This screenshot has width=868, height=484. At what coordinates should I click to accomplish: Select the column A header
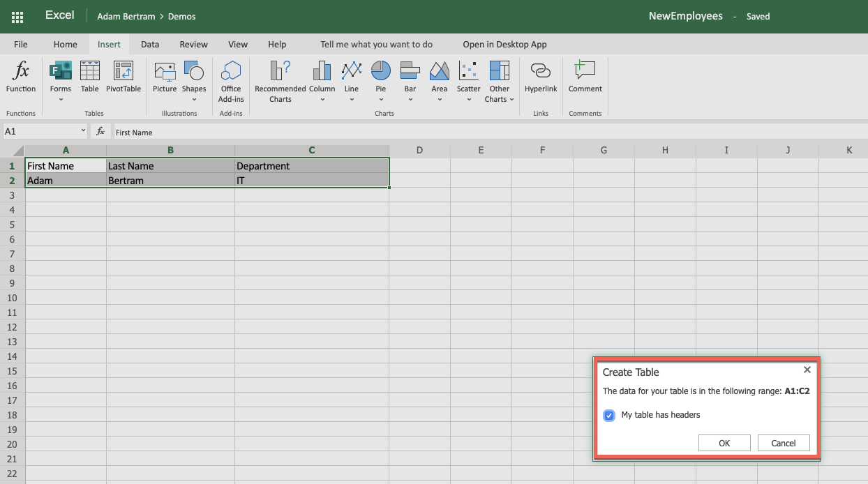(x=66, y=150)
